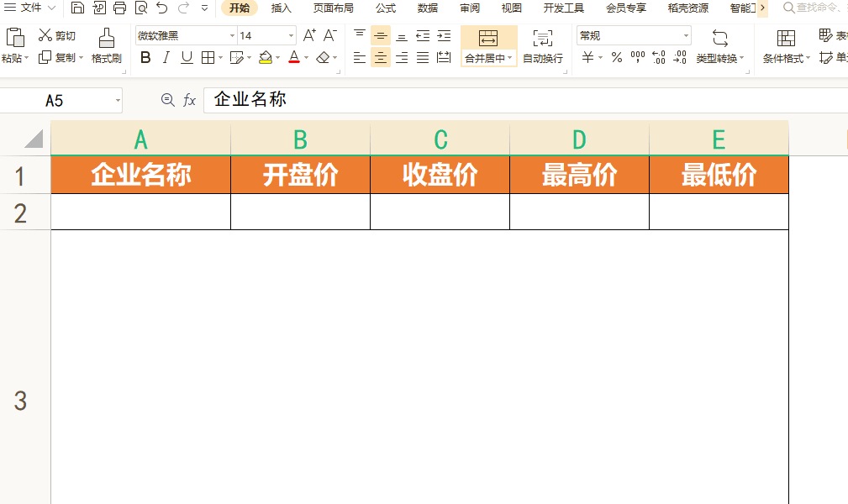This screenshot has width=848, height=504.
Task: Click the Cut (剪切) scissors button
Action: [x=57, y=35]
